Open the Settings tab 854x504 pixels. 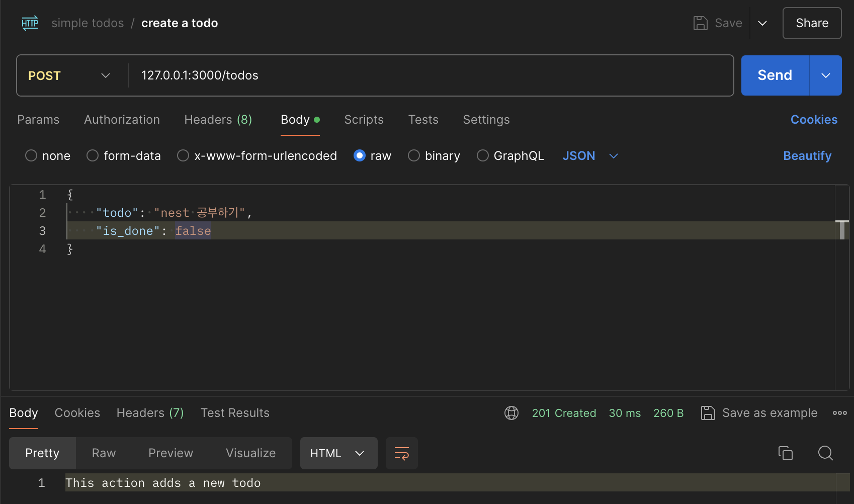[486, 120]
